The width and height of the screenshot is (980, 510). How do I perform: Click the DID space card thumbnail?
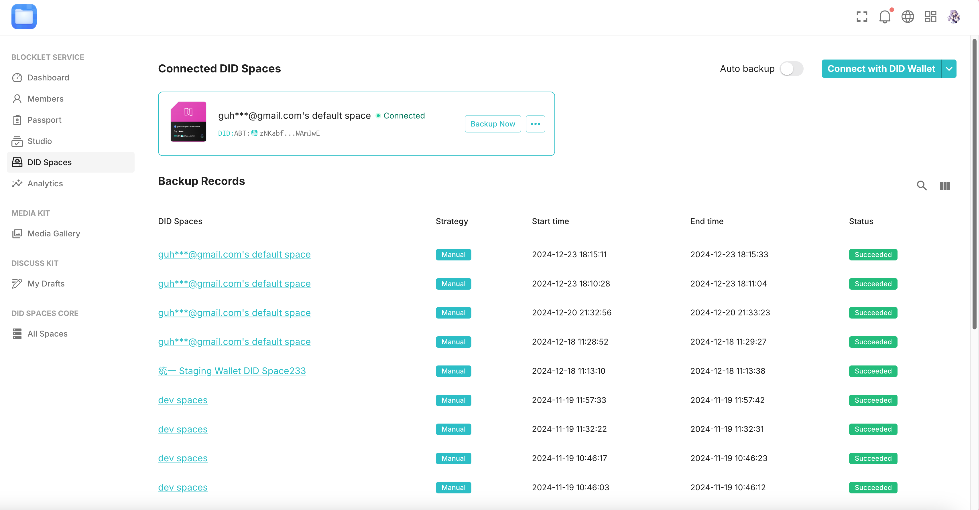click(188, 122)
